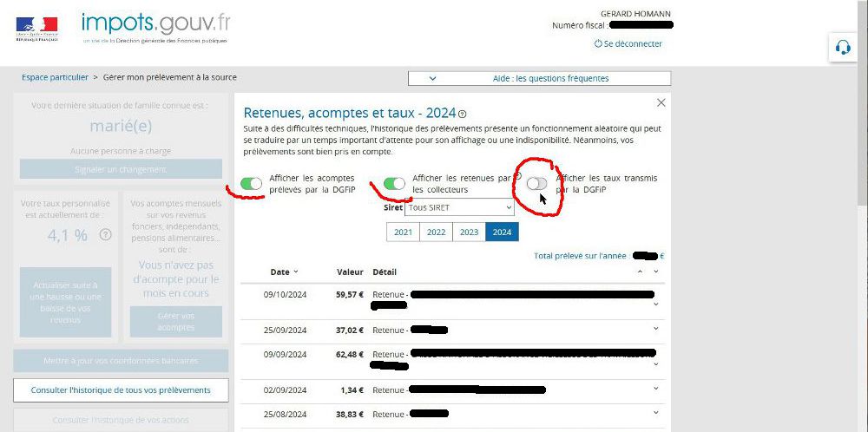This screenshot has height=432, width=868.
Task: Toggle Afficher les retenues par les collecteurs
Action: [395, 184]
